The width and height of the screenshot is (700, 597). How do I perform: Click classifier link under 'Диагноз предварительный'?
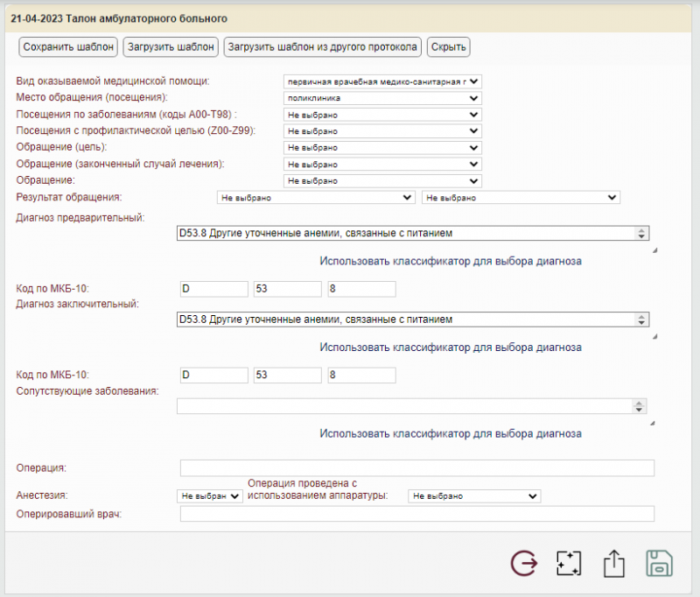coord(451,261)
